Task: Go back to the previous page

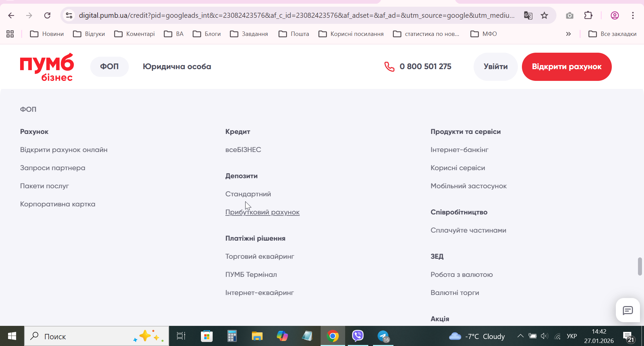Action: pos(11,15)
